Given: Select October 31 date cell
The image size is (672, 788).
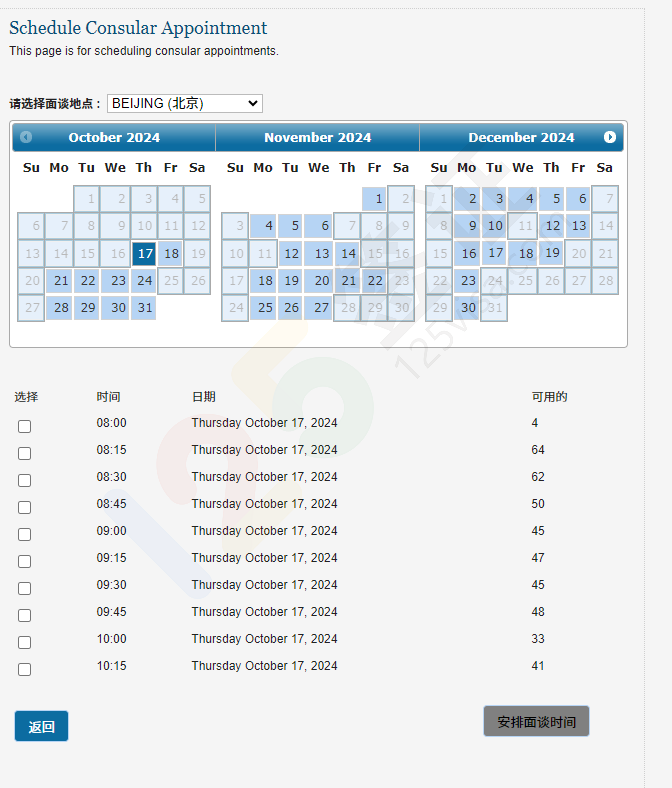Looking at the screenshot, I should point(144,308).
